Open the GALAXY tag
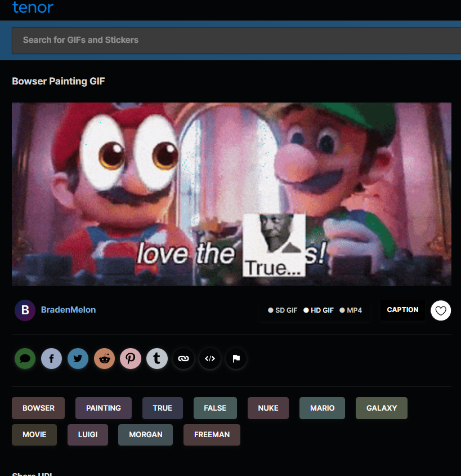The height and width of the screenshot is (476, 461). pyautogui.click(x=382, y=408)
